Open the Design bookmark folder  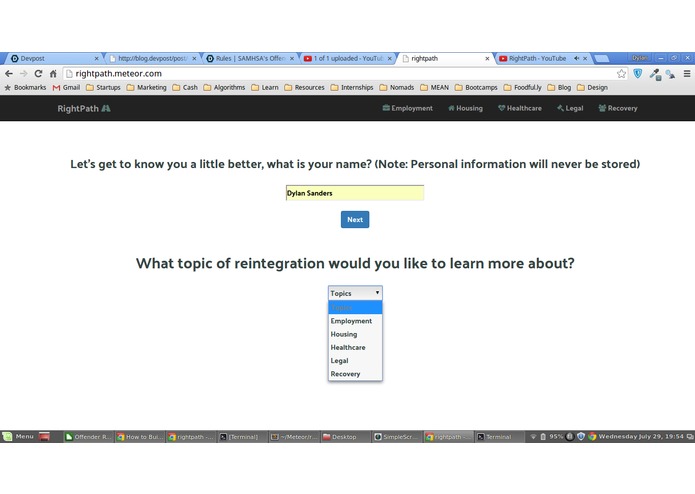pos(593,87)
